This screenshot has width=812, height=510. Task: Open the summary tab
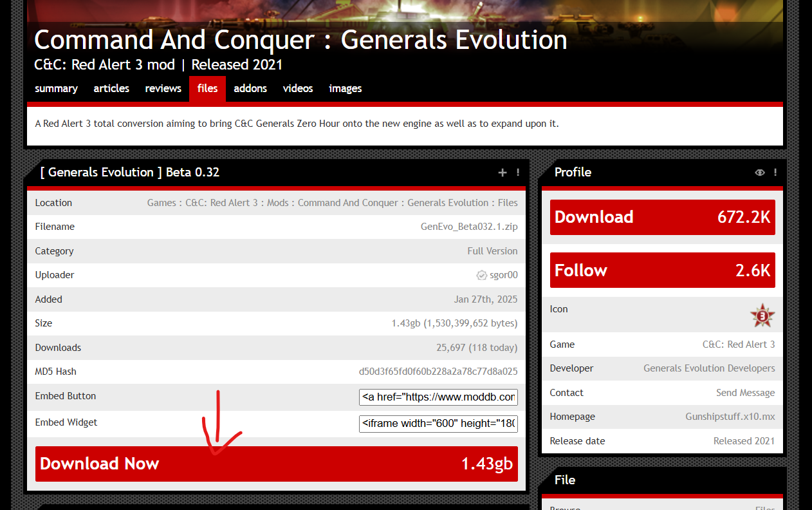point(56,89)
